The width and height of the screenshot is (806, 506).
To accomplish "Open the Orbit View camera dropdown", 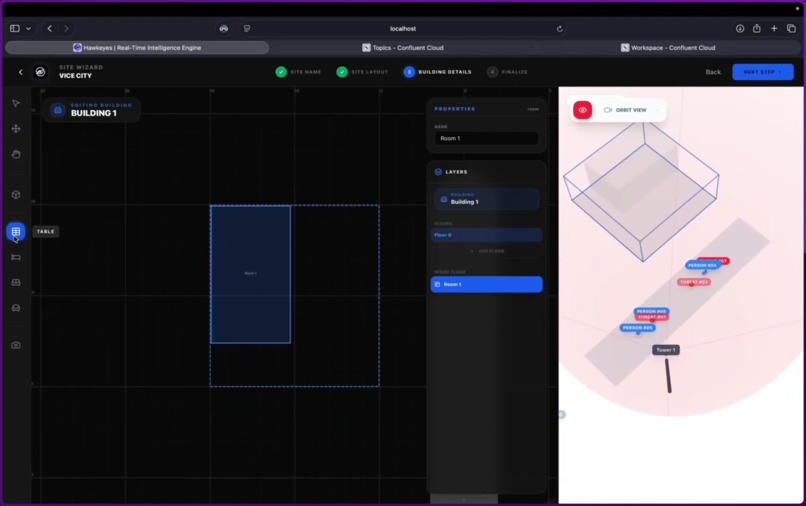I will [x=631, y=110].
